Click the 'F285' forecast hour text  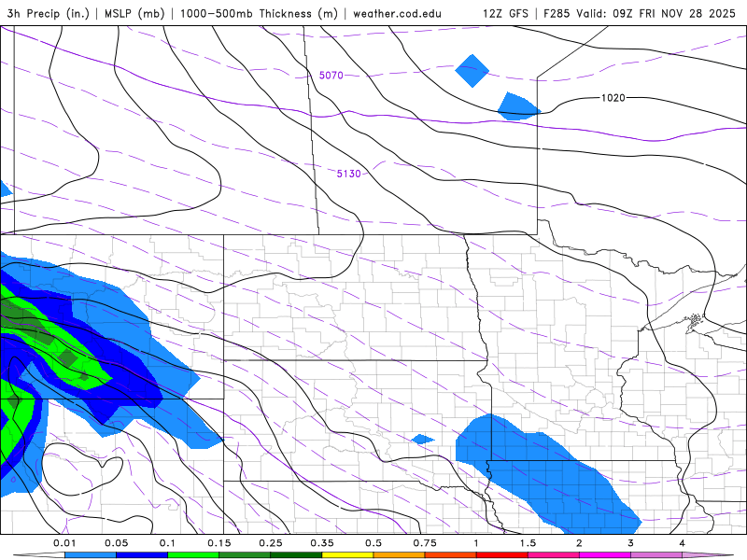(x=557, y=13)
